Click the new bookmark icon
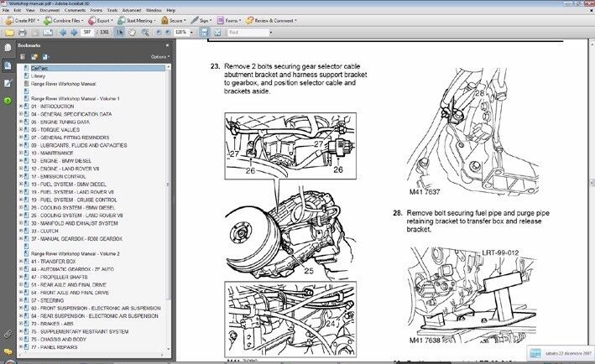The width and height of the screenshot is (595, 364). (34, 57)
